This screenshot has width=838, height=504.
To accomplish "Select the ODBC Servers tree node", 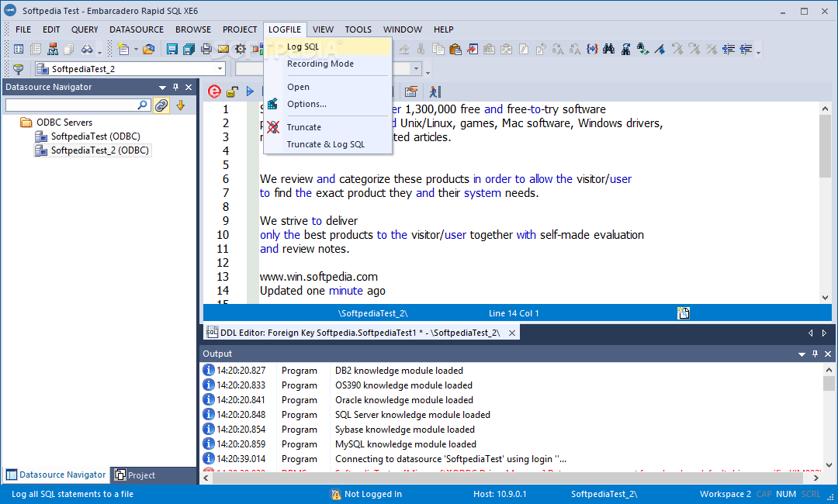I will [64, 123].
